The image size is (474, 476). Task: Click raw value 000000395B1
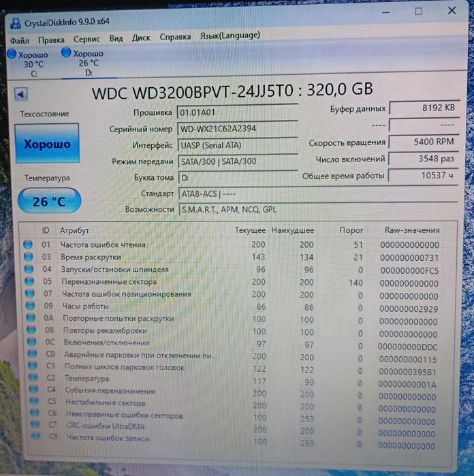407,372
